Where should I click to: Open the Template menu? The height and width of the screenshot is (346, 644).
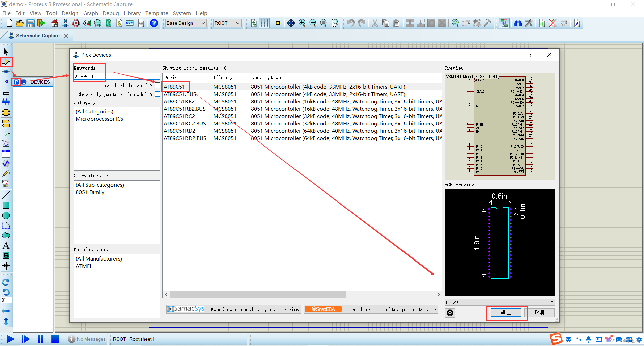pos(157,13)
